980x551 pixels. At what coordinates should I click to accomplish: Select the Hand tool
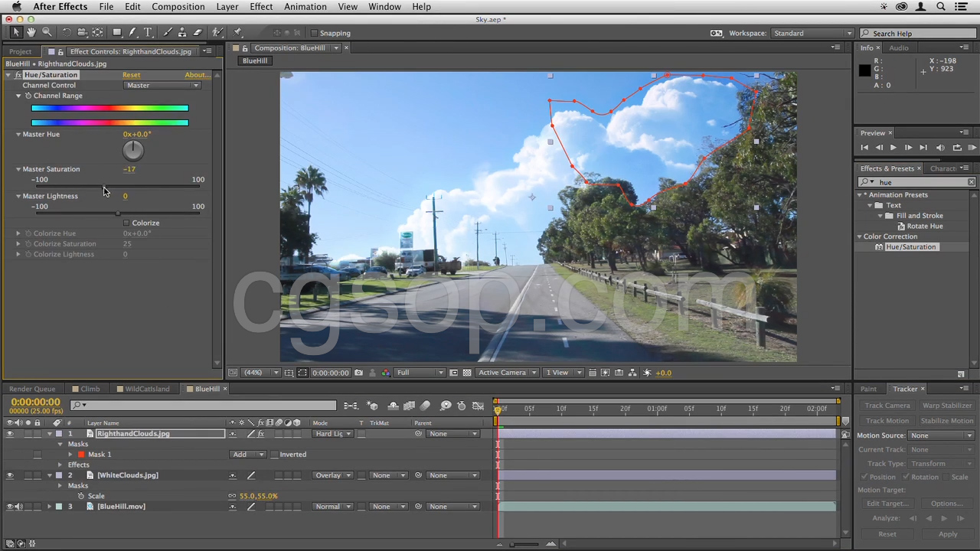[31, 32]
